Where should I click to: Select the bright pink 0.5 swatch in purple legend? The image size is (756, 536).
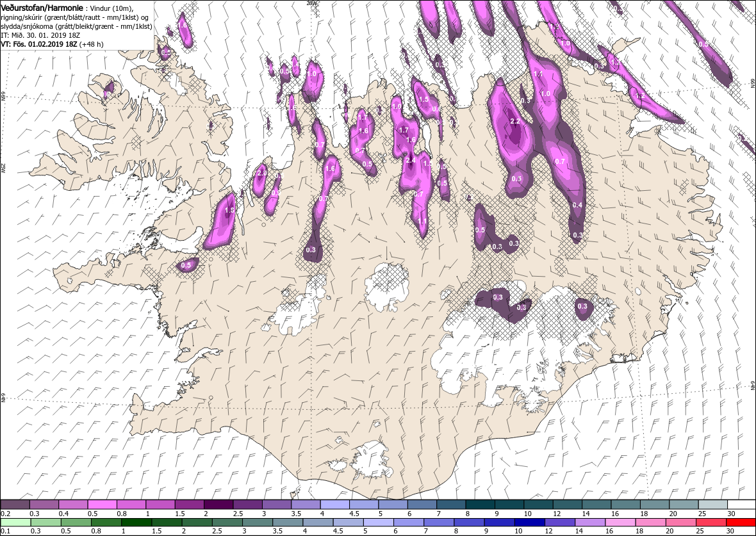click(103, 504)
